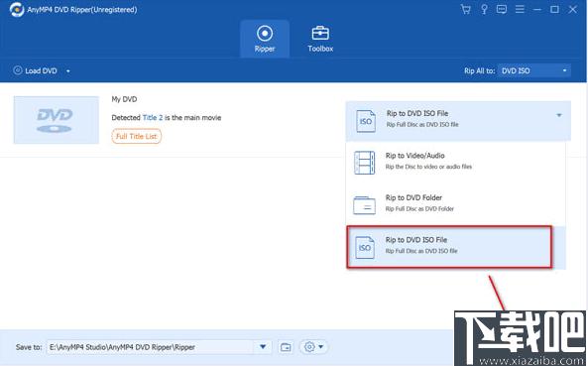
Task: Click the AnyMP4 DVD Ripper logo
Action: (x=17, y=10)
